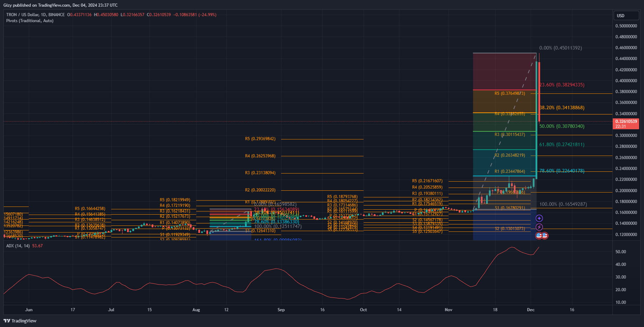
Task: Click pivot label R3 (0.30115437)
Action: 510,135
